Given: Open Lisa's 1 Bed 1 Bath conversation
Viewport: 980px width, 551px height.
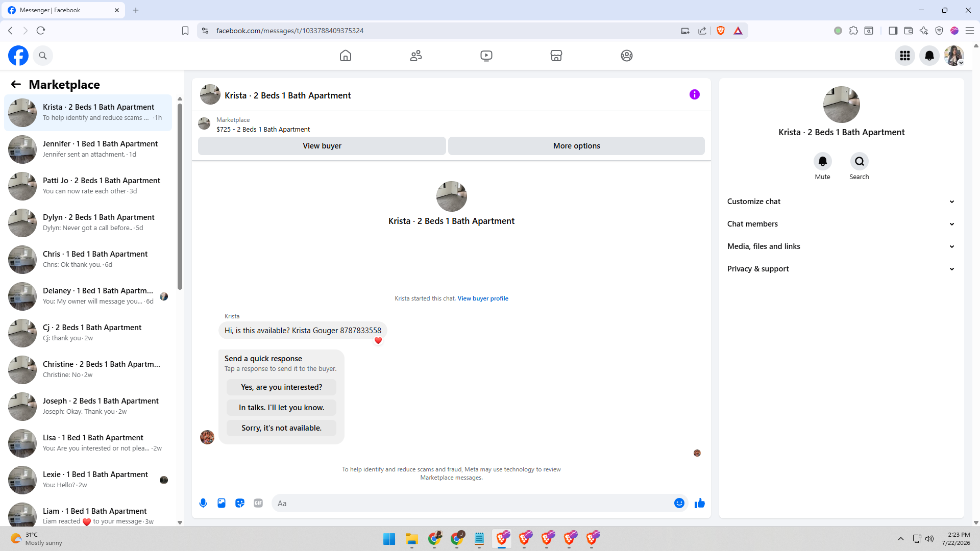Looking at the screenshot, I should pyautogui.click(x=88, y=443).
